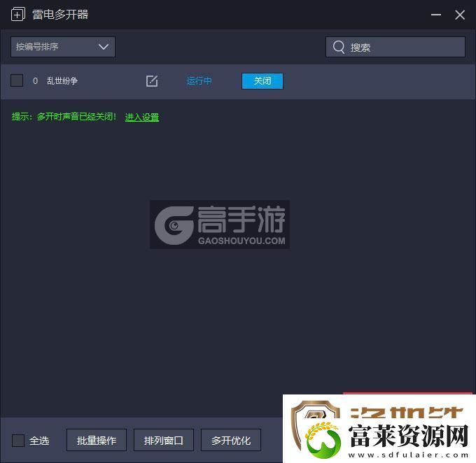Click the hint text 多开时声音已经关闭

pos(76,117)
